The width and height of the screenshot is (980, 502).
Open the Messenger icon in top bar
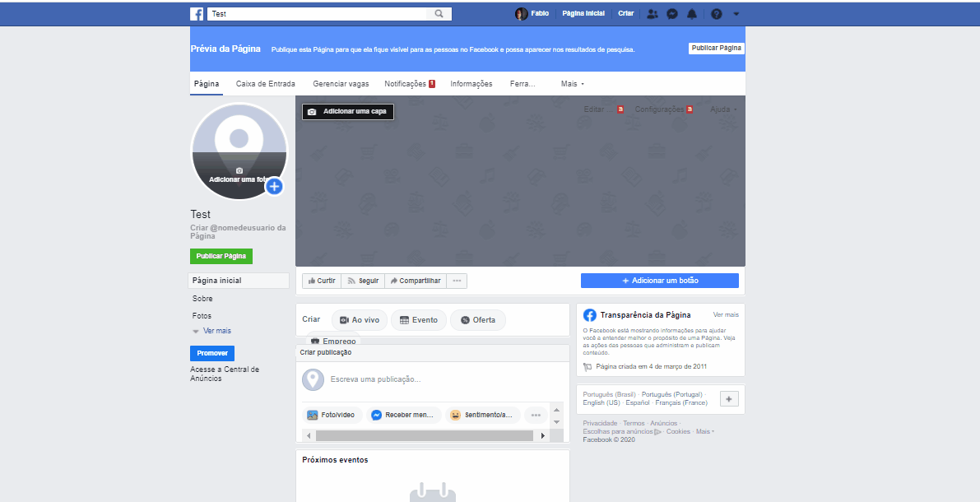click(x=672, y=14)
